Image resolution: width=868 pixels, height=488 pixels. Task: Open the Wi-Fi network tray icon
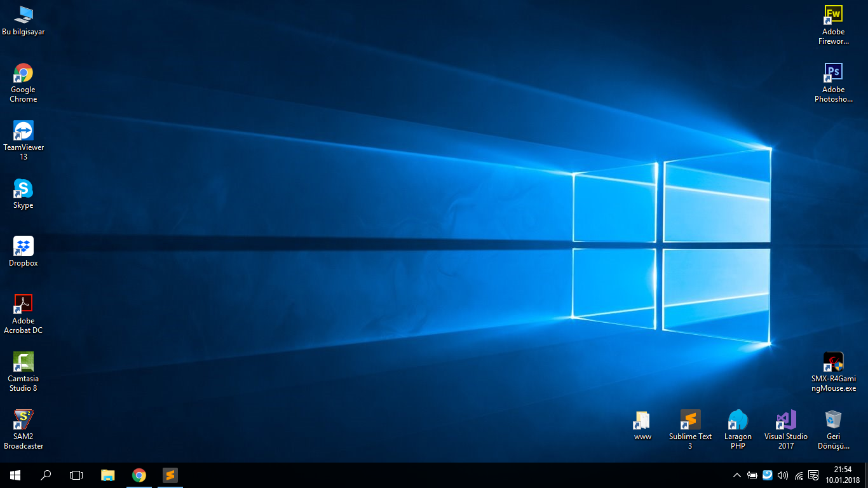point(799,475)
